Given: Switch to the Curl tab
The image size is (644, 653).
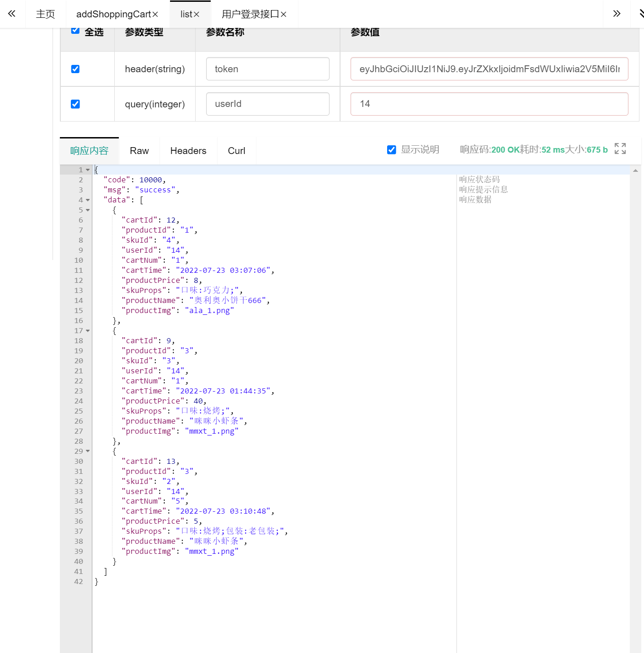Looking at the screenshot, I should coord(237,151).
